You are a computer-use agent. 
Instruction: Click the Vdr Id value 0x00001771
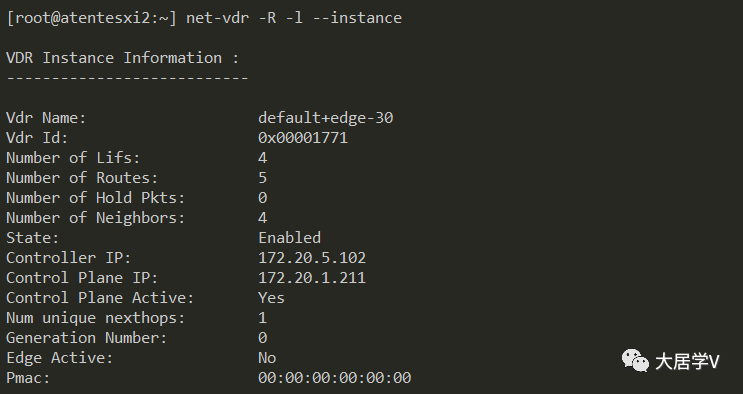click(303, 138)
